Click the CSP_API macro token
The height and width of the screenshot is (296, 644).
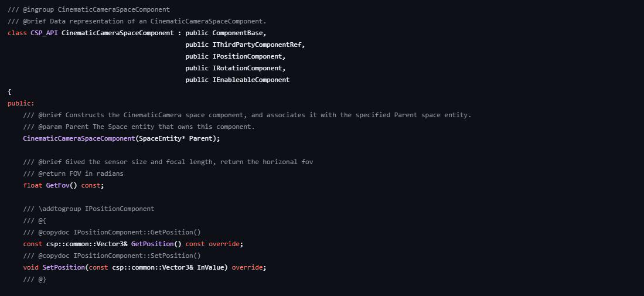pyautogui.click(x=44, y=33)
